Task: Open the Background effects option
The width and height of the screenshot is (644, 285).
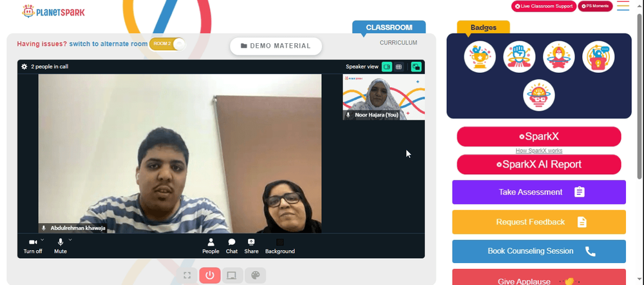Action: click(x=279, y=246)
